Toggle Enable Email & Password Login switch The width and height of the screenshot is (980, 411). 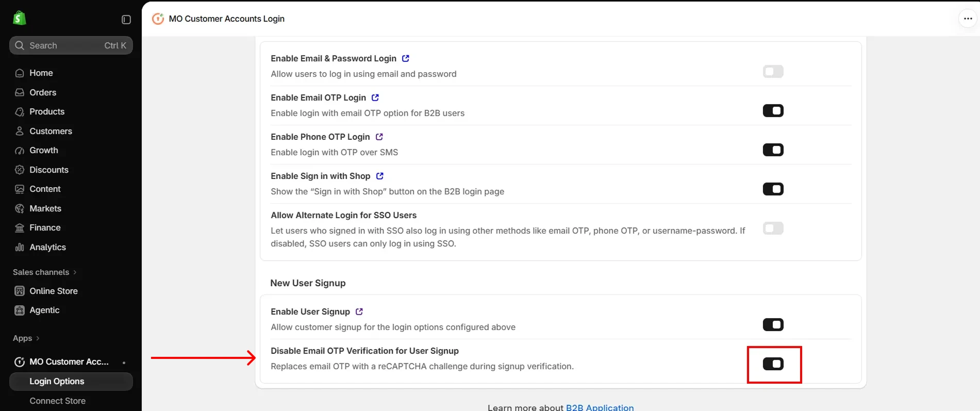tap(773, 71)
